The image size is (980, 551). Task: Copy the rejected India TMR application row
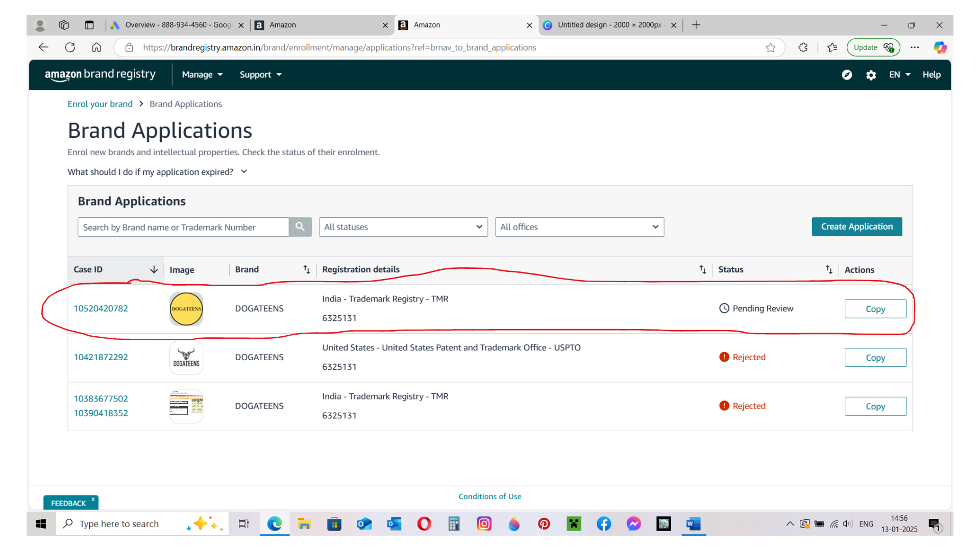(875, 406)
